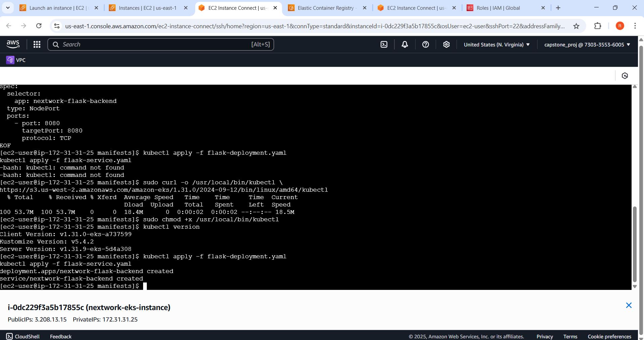
Task: Click the PublicIPs 3.208.13.15 text
Action: click(37, 319)
